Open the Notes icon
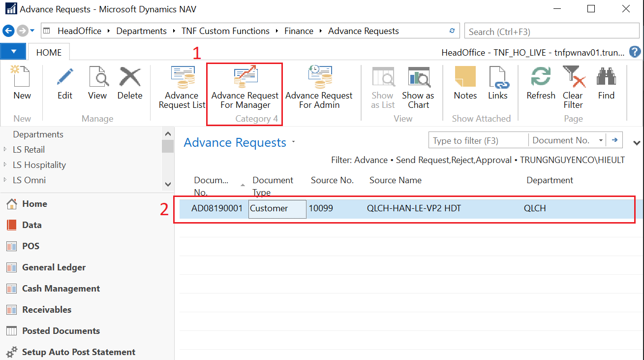The height and width of the screenshot is (360, 644). [x=465, y=83]
